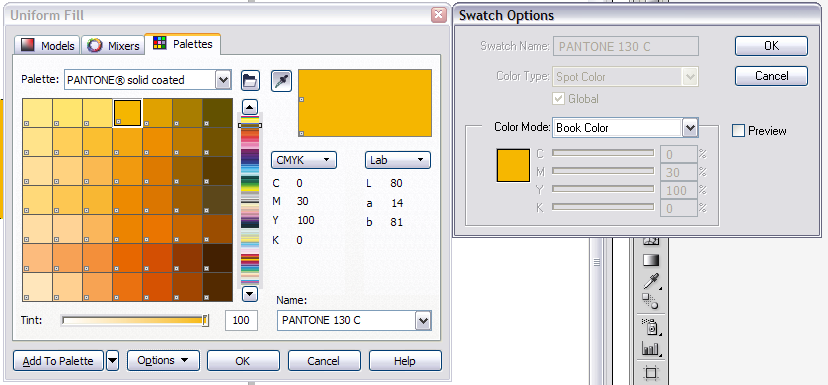Open the Options menu button
The image size is (828, 385).
click(x=163, y=361)
